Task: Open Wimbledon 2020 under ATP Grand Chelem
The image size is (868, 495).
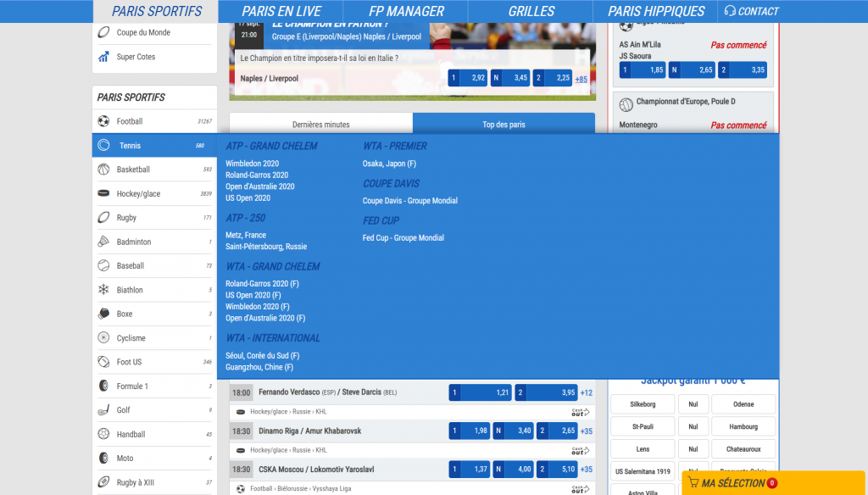Action: click(x=252, y=164)
